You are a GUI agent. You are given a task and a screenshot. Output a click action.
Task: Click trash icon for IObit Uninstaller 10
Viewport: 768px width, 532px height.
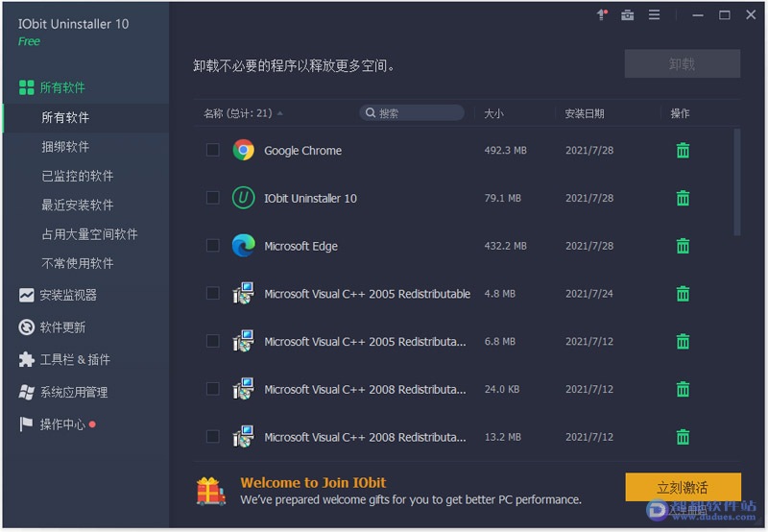[x=683, y=198]
